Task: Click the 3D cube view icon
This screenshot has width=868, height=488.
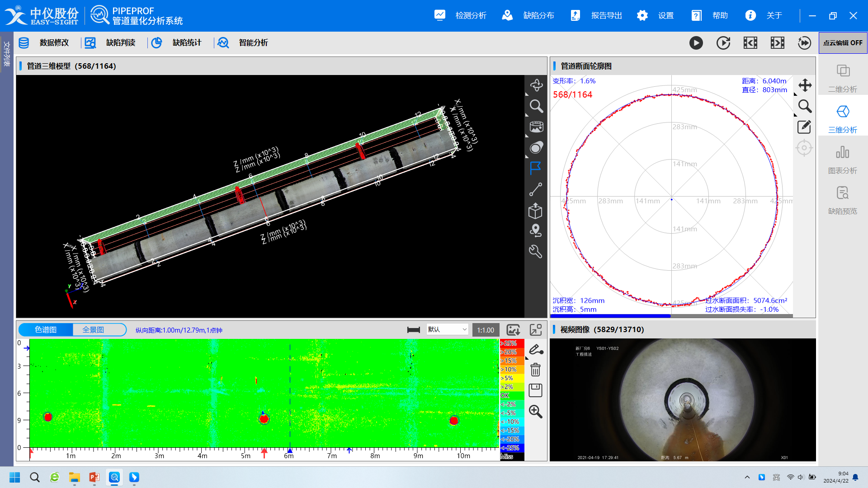Action: click(x=536, y=211)
